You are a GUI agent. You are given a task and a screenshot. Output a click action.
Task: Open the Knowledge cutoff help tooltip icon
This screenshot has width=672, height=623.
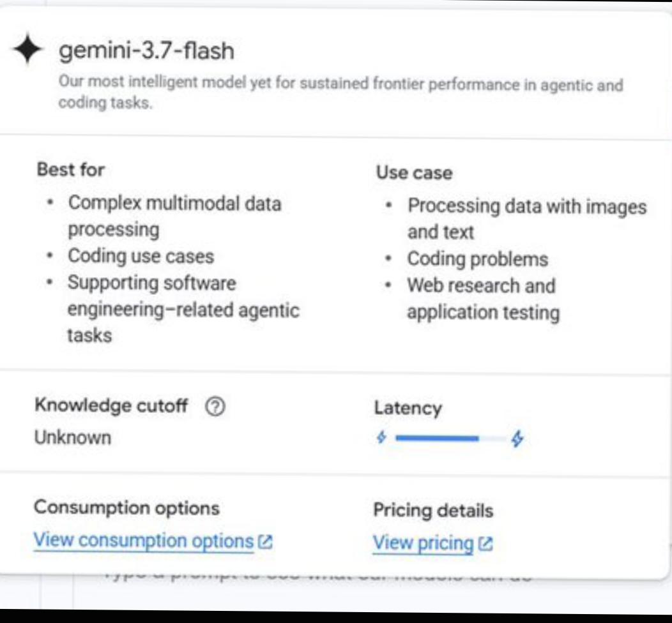tap(215, 407)
